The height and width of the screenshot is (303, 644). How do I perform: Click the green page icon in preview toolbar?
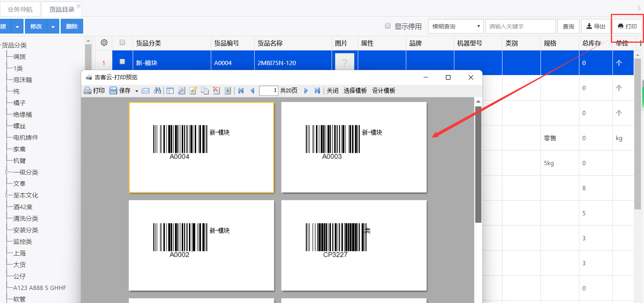click(x=228, y=91)
